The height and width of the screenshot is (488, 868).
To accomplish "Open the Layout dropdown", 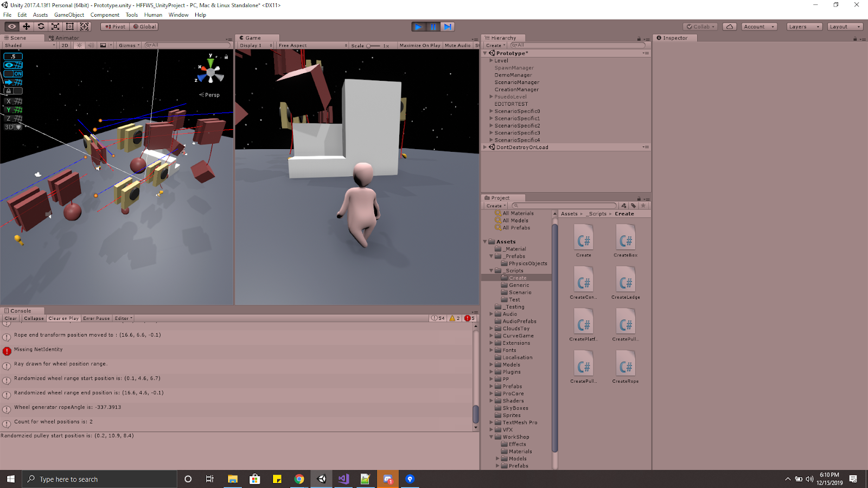I will point(844,26).
